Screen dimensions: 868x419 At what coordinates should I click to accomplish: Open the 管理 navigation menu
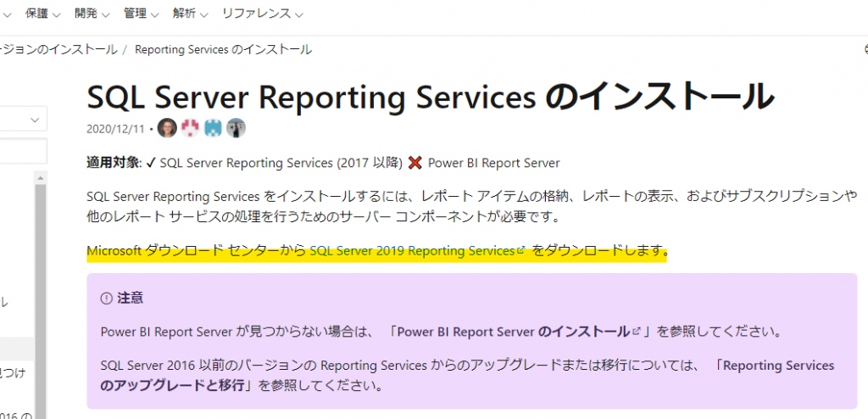point(141,14)
